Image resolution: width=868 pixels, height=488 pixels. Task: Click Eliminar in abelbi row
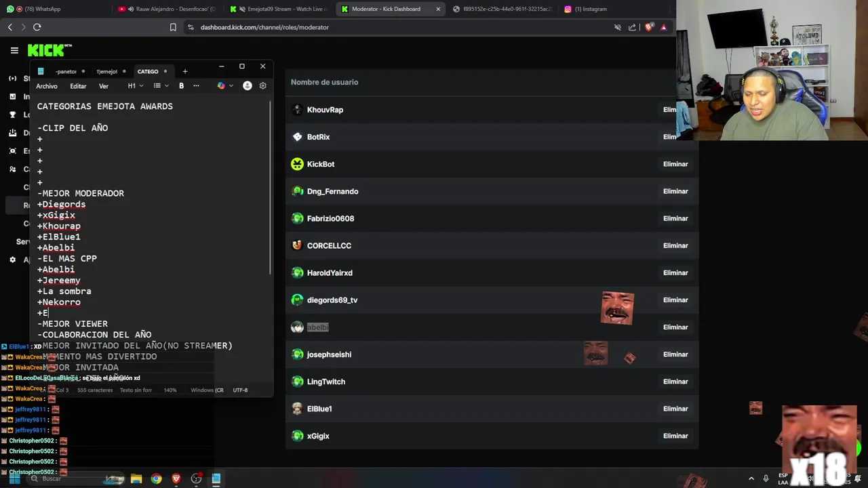[x=675, y=327]
